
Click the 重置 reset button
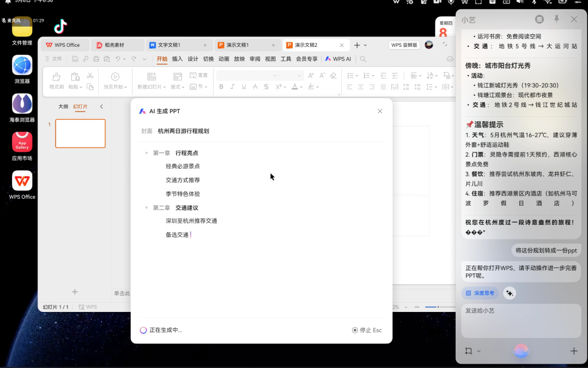click(199, 76)
